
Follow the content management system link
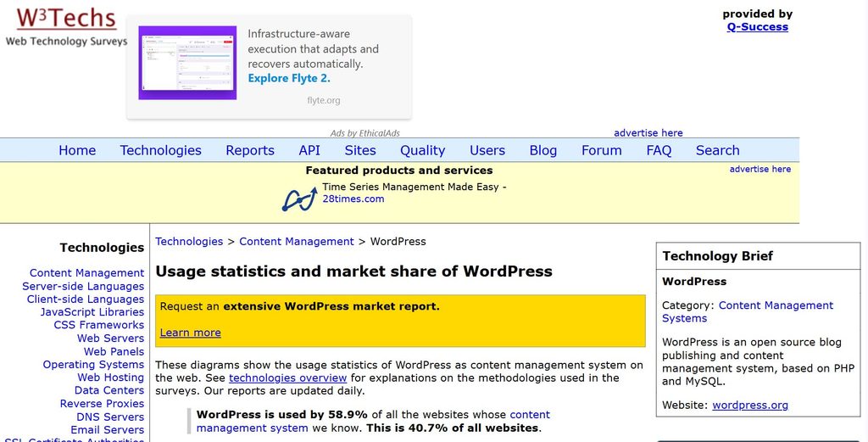pos(373,421)
